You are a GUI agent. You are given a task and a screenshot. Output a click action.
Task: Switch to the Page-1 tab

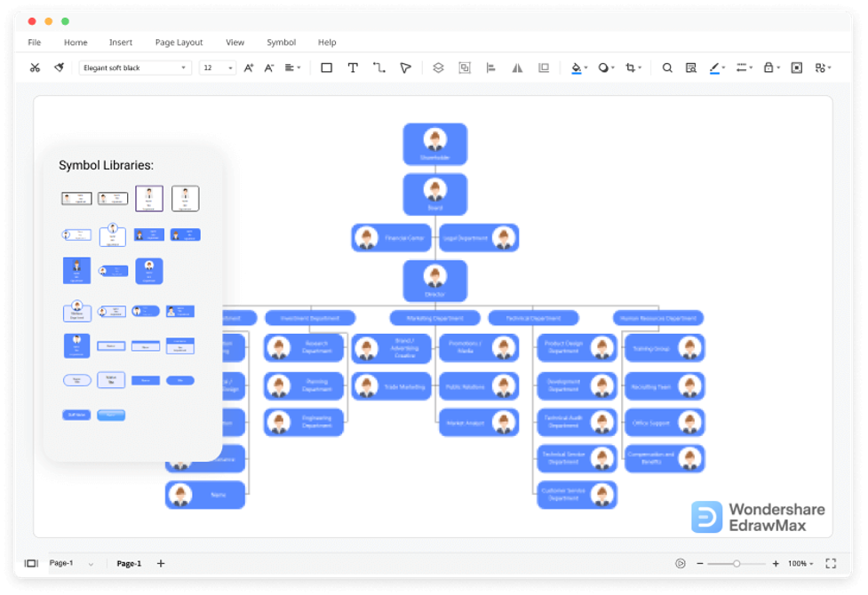129,563
